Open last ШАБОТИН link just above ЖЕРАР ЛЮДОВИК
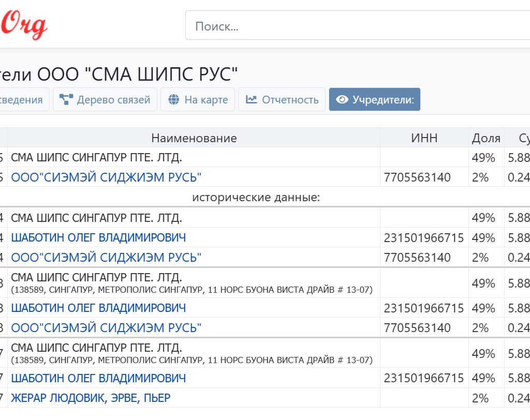 coord(98,378)
